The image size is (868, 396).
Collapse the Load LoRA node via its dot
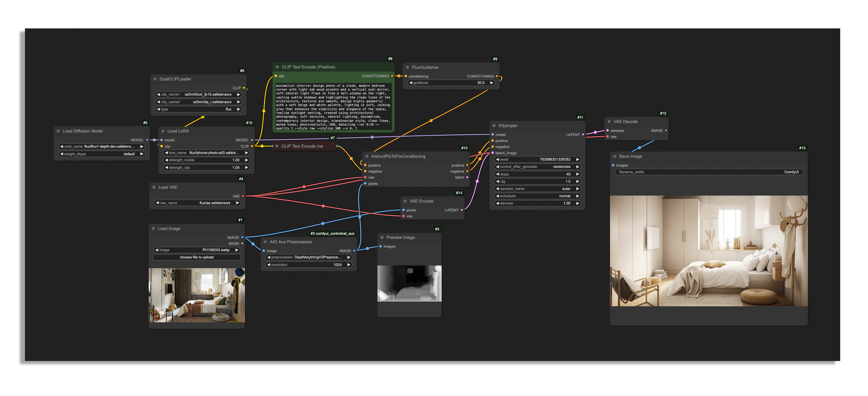163,131
